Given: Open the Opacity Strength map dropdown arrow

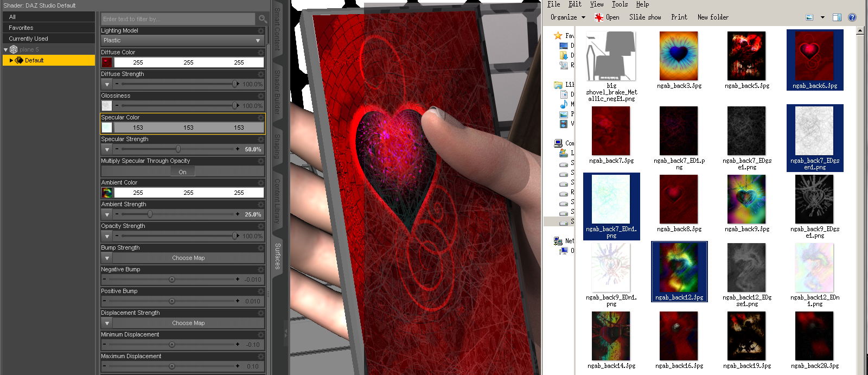Looking at the screenshot, I should coord(107,236).
